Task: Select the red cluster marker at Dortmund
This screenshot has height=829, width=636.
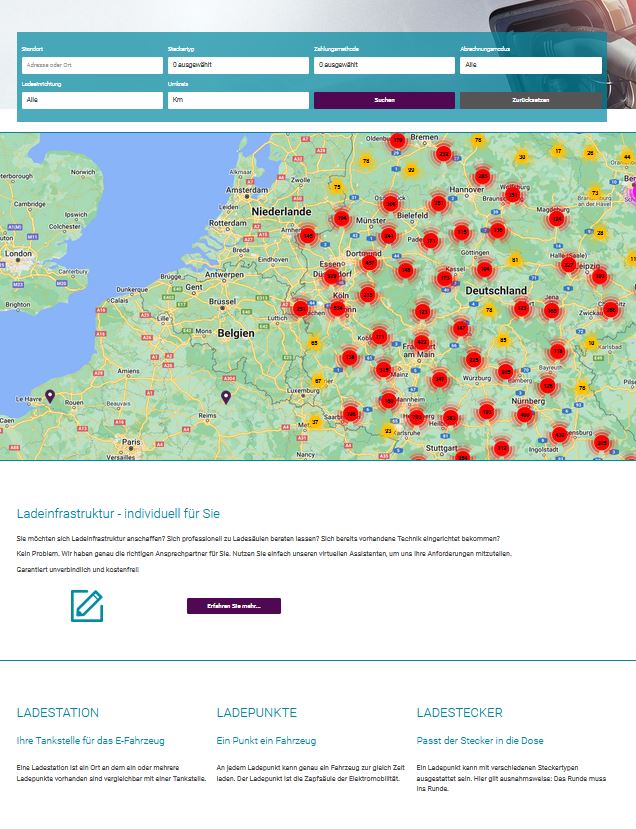Action: [x=370, y=262]
